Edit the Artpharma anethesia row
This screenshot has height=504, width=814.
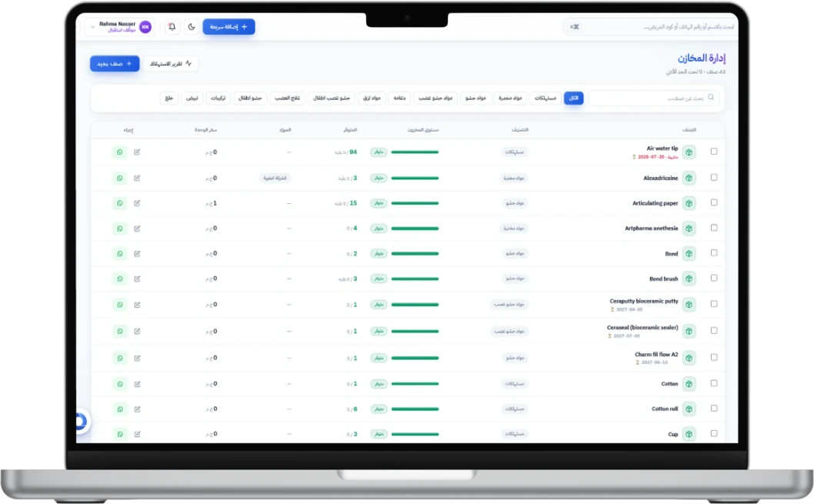[x=137, y=229]
